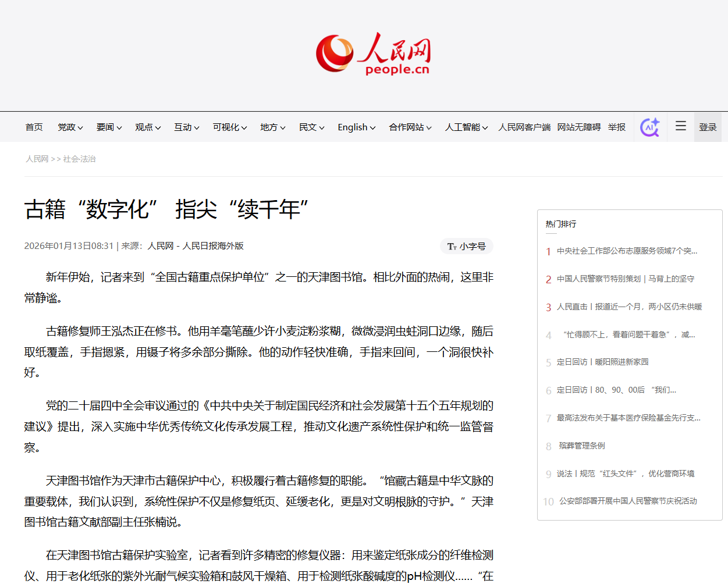Click 社会法治 breadcrumb link
The width and height of the screenshot is (728, 584).
point(79,159)
